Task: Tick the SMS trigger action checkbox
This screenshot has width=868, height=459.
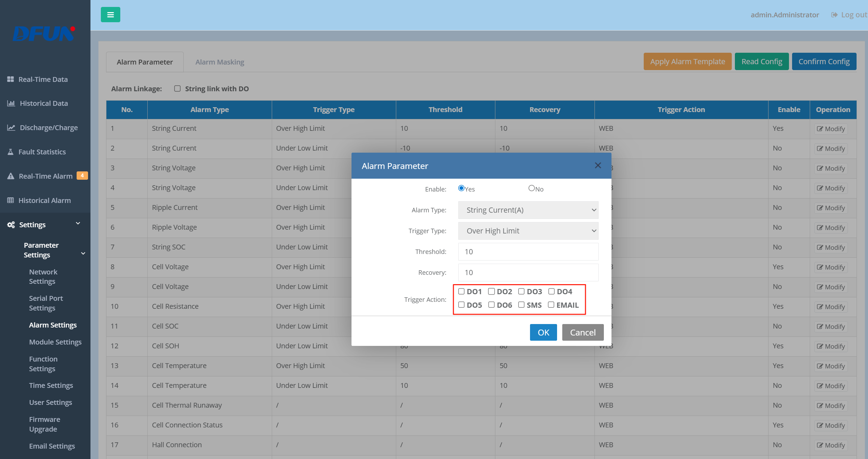Action: [521, 305]
